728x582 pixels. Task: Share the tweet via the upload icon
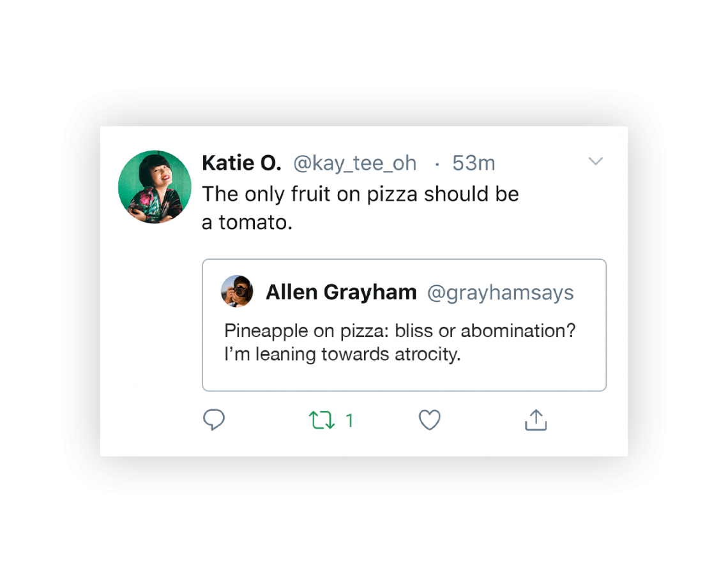[x=536, y=420]
